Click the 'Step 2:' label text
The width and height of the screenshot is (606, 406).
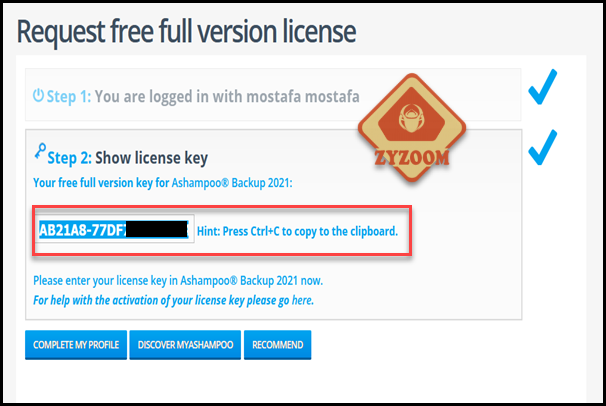[70, 158]
